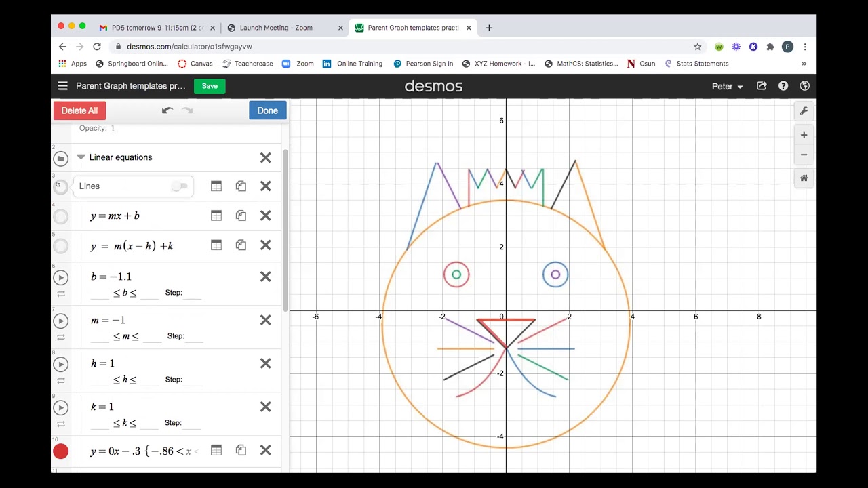The image size is (868, 488).
Task: Convert y=0x-.3 expression to table
Action: 216,450
